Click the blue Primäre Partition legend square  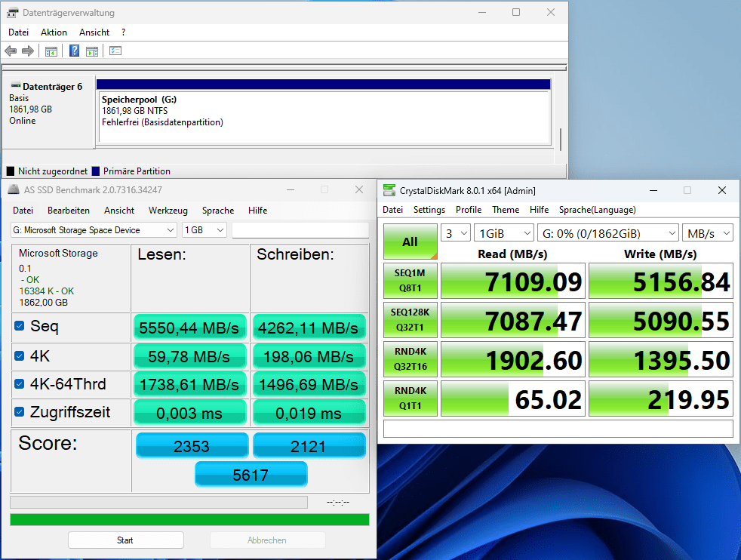[x=96, y=171]
